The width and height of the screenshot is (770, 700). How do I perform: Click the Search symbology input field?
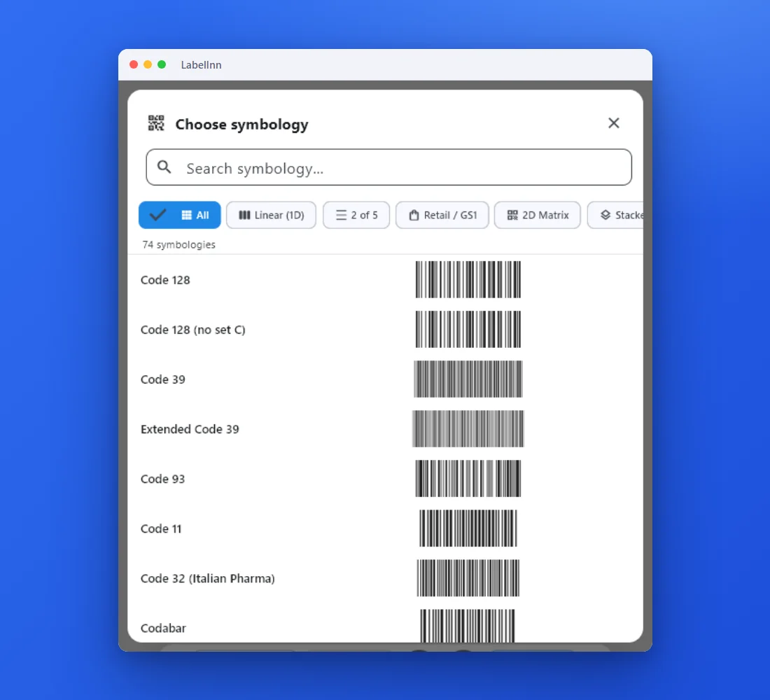coord(388,167)
